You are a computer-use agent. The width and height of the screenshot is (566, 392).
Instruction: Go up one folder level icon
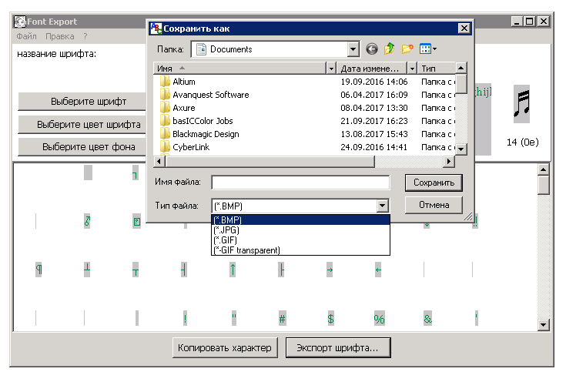coord(389,49)
